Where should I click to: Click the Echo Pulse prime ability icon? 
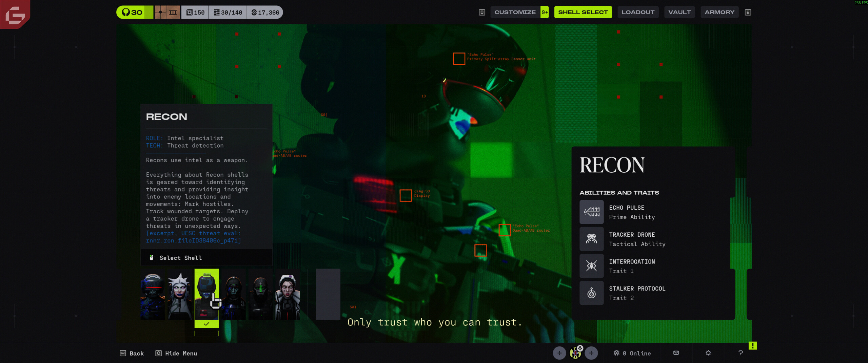[591, 212]
